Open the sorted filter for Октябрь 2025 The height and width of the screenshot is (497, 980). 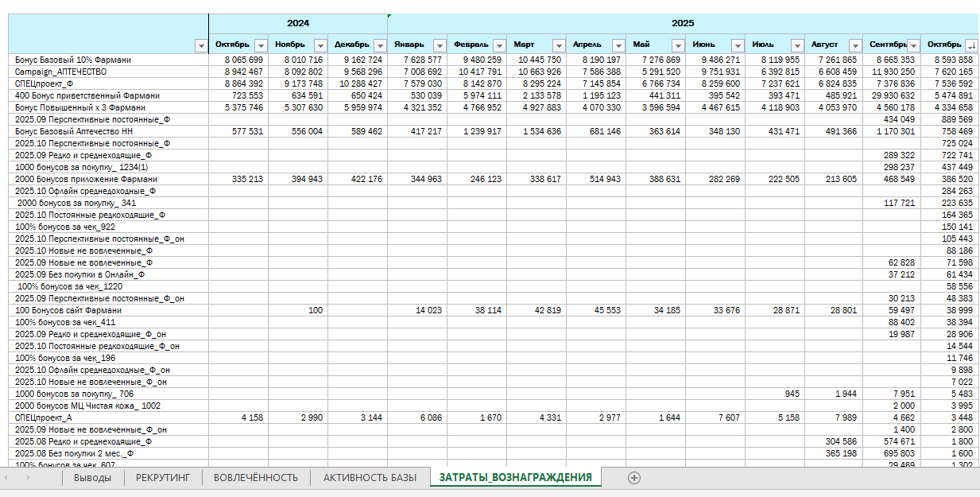(972, 45)
